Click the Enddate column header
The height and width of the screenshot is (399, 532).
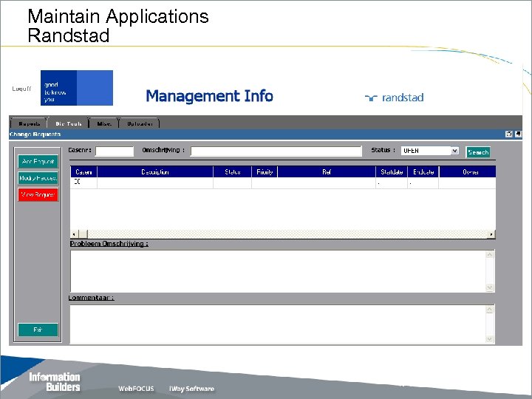(423, 172)
